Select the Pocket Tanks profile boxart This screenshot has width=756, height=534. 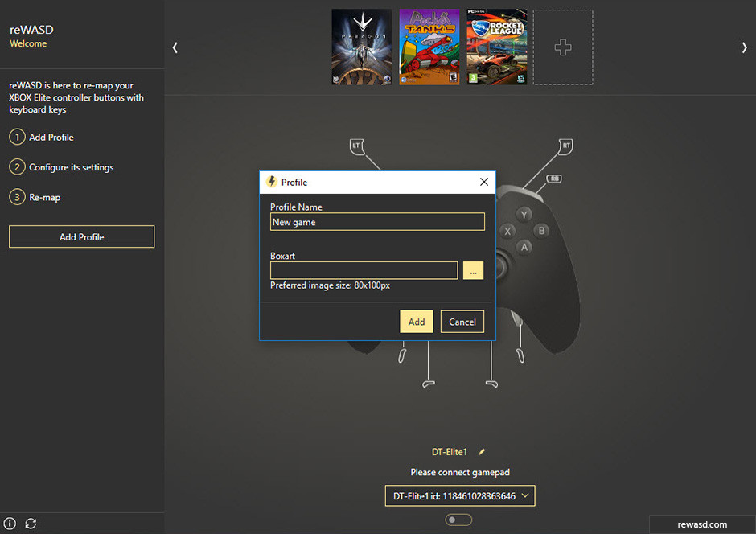coord(429,47)
